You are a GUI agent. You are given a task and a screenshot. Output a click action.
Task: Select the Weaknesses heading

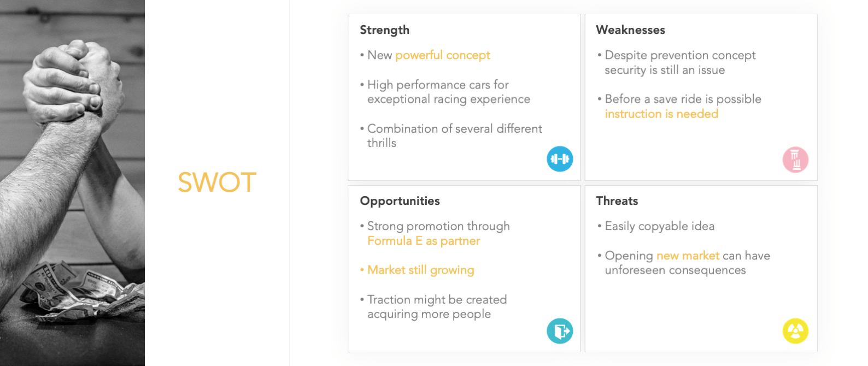[x=630, y=30]
